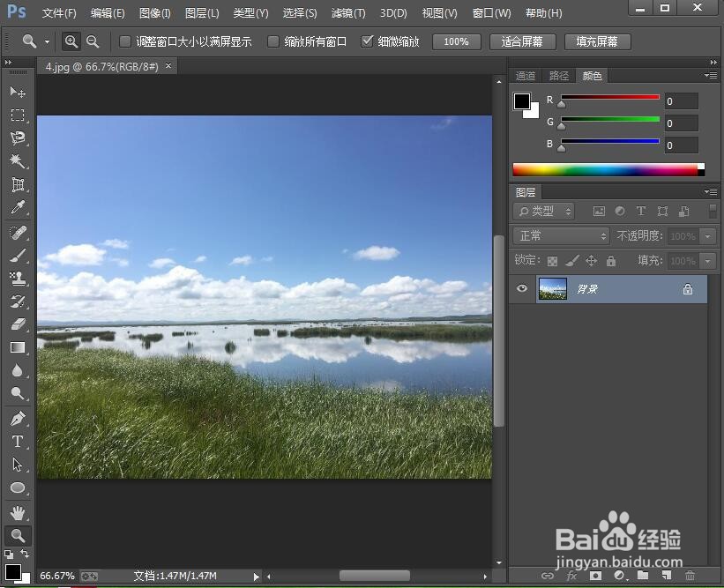Image resolution: width=724 pixels, height=588 pixels.
Task: Click zoom out mode in options bar
Action: (x=93, y=41)
